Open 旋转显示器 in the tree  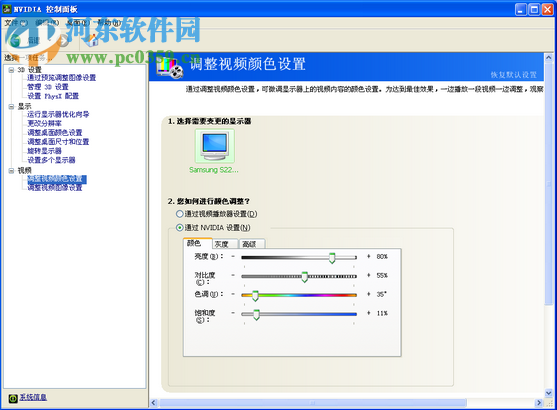pos(44,151)
